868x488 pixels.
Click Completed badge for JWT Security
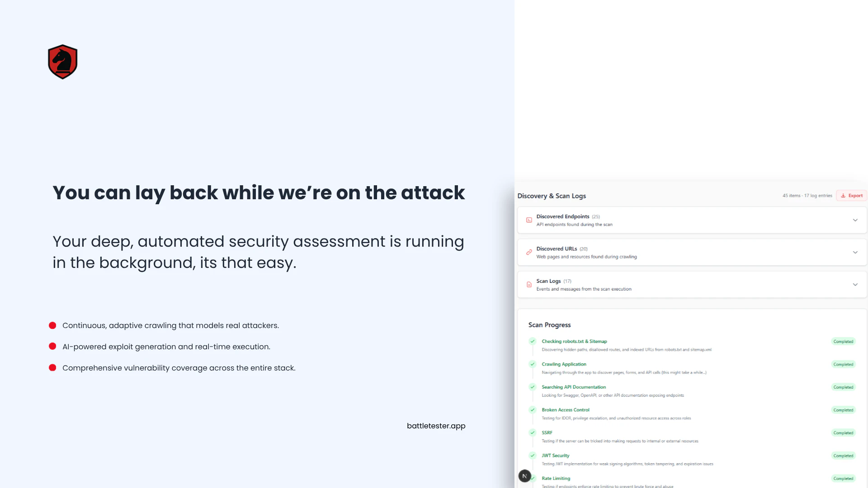(843, 455)
